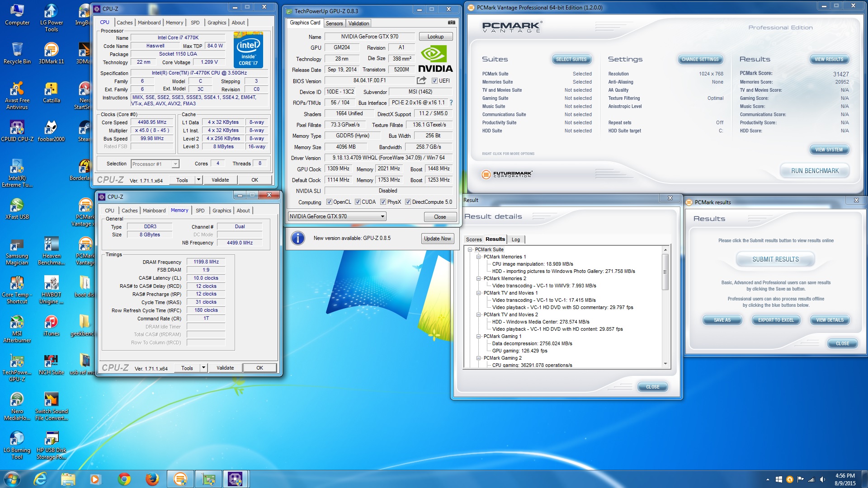868x488 pixels.
Task: Open Switch Sound File Converter icon
Action: click(51, 407)
